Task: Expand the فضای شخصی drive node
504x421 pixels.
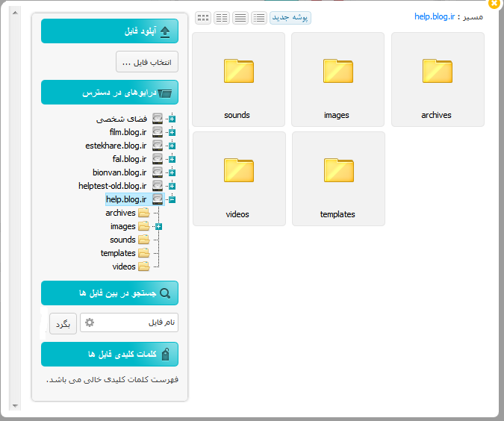Action: pos(172,119)
